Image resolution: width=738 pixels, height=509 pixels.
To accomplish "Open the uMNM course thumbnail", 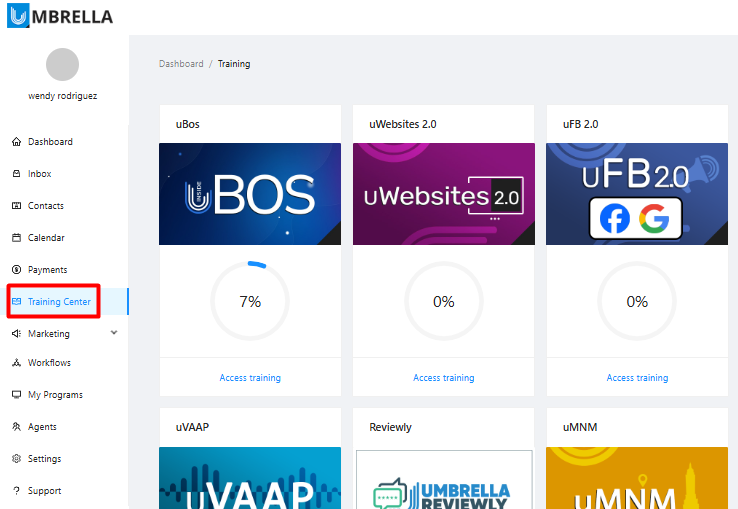I will 637,478.
